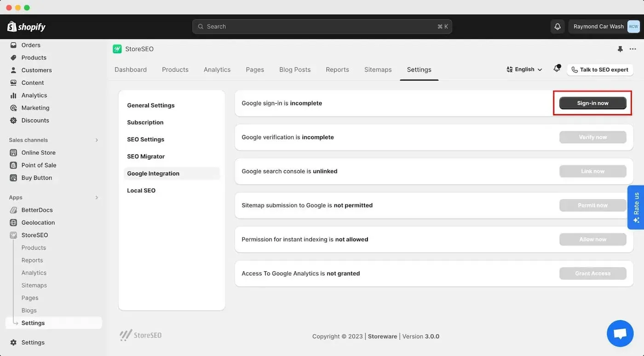
Task: Click the Storeware link in the footer
Action: pyautogui.click(x=382, y=337)
